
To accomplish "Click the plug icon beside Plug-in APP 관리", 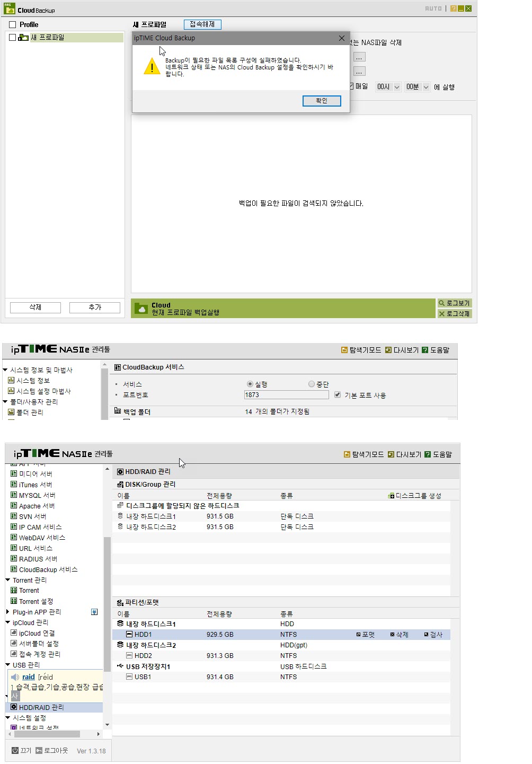I will point(94,612).
